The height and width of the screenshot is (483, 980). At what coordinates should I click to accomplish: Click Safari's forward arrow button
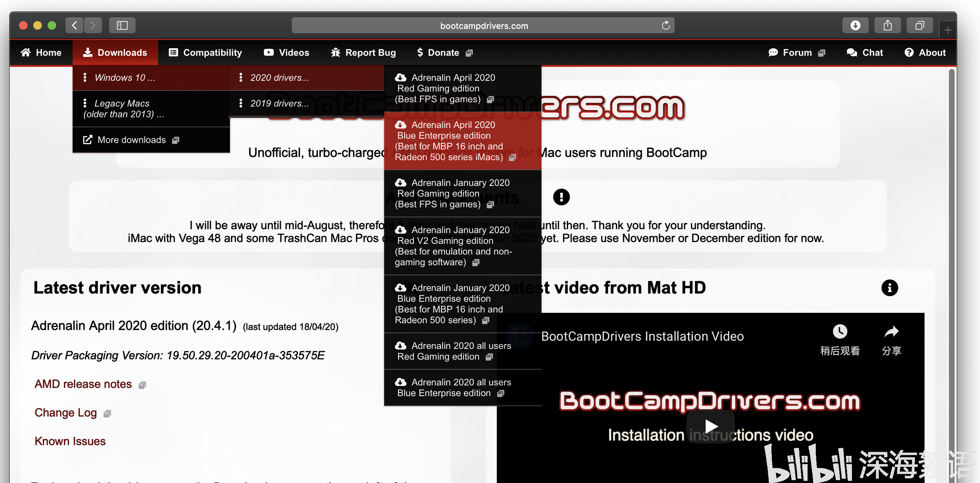coord(93,25)
